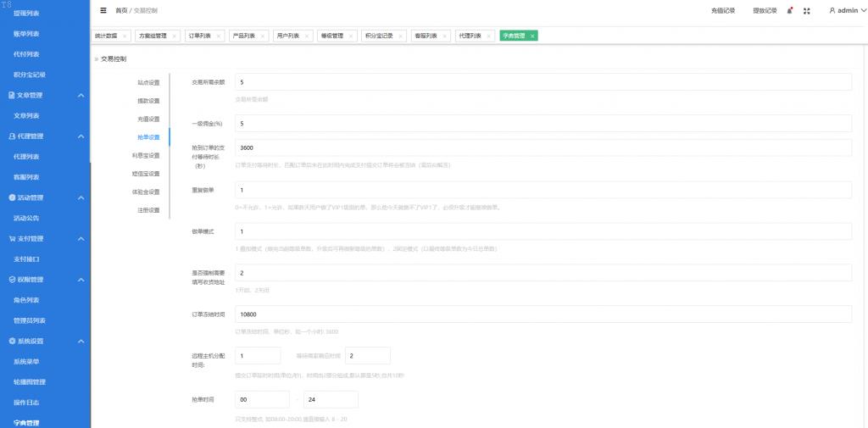Close the 客服列表 tab
This screenshot has height=428, width=868.
coord(446,36)
